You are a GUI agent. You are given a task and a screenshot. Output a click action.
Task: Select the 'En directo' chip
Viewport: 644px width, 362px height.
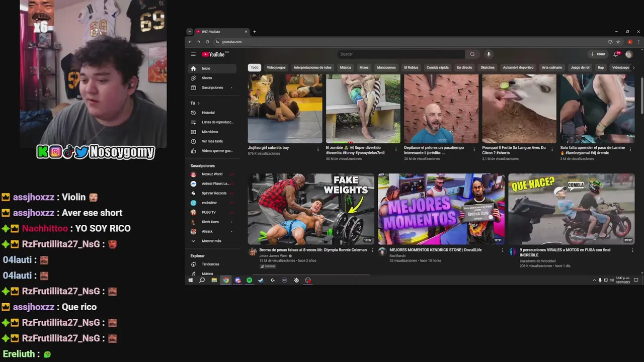[x=464, y=67]
